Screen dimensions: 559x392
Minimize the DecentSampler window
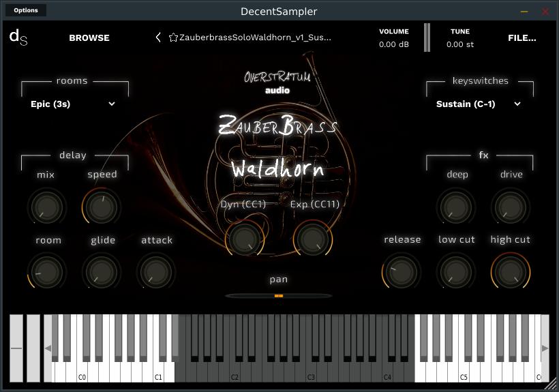click(x=524, y=12)
